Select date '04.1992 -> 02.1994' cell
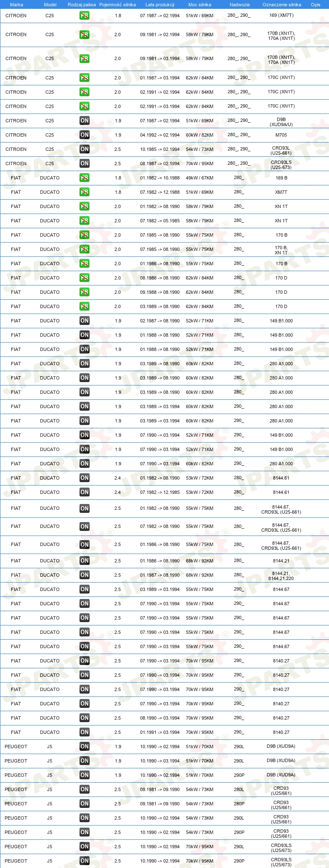The width and height of the screenshot is (329, 868). (160, 135)
